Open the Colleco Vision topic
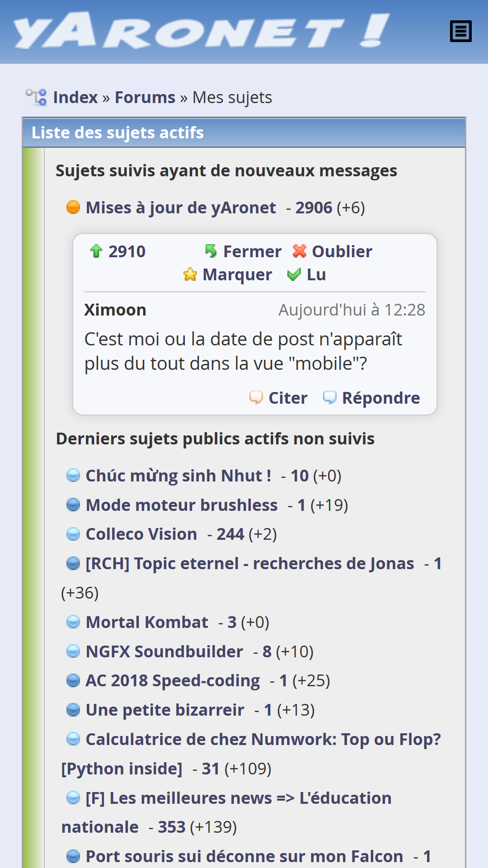 [x=141, y=534]
